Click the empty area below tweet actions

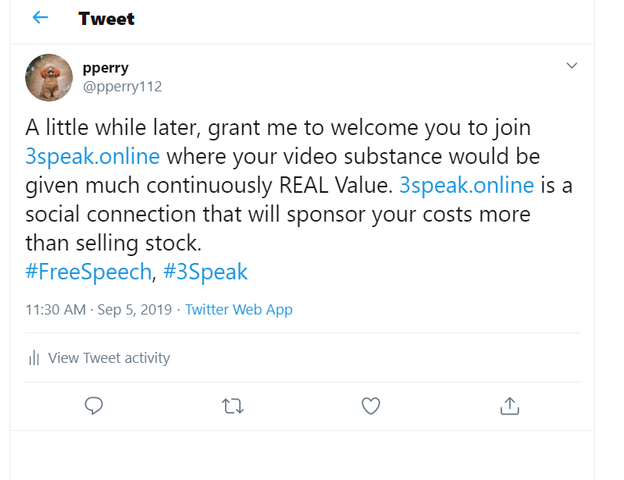[300, 455]
